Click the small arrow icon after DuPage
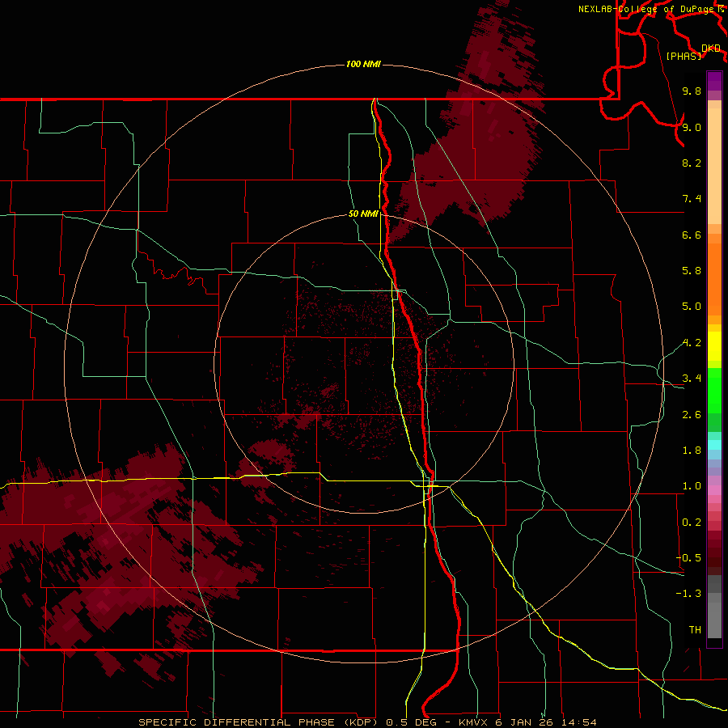The image size is (728, 728). (x=721, y=9)
